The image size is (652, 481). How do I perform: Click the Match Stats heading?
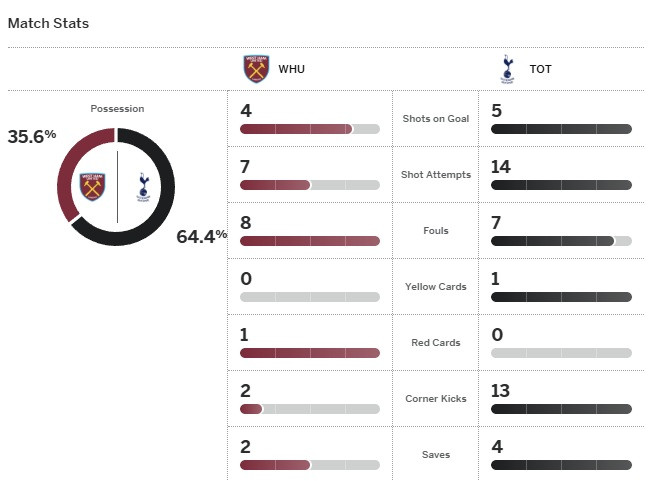coord(48,23)
